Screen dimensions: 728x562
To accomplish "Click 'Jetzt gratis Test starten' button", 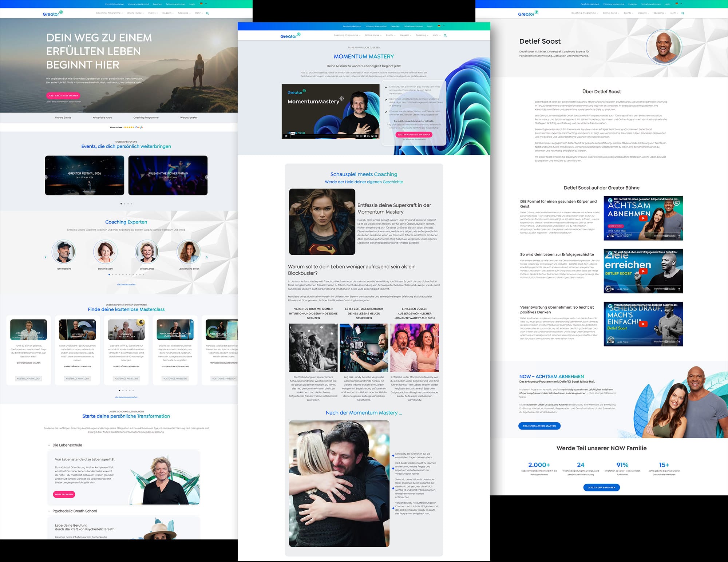I will [63, 96].
